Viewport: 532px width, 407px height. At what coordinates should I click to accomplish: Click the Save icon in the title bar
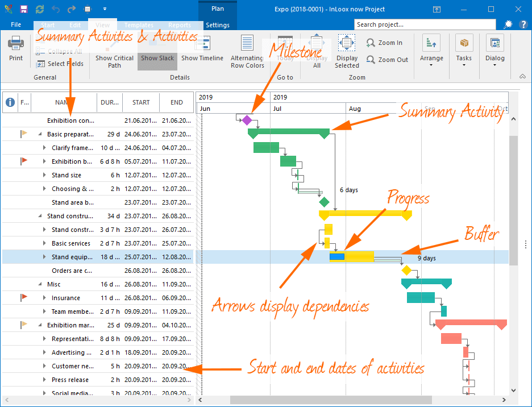click(x=24, y=9)
